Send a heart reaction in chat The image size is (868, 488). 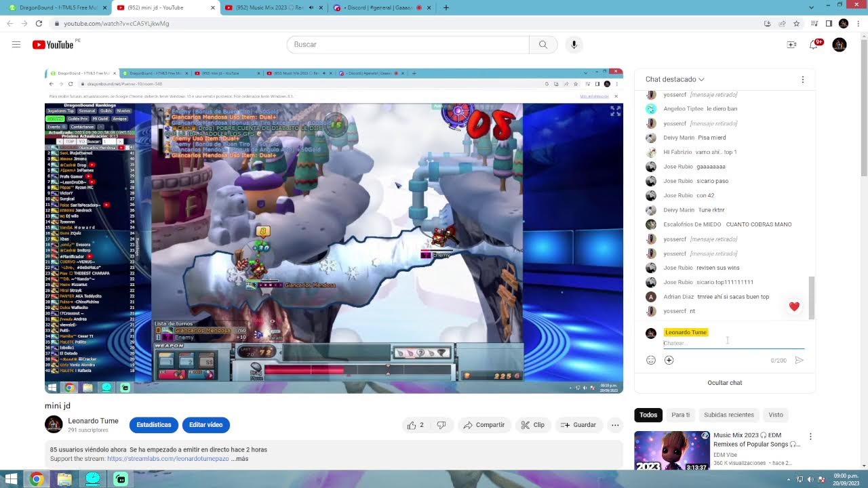click(x=794, y=306)
